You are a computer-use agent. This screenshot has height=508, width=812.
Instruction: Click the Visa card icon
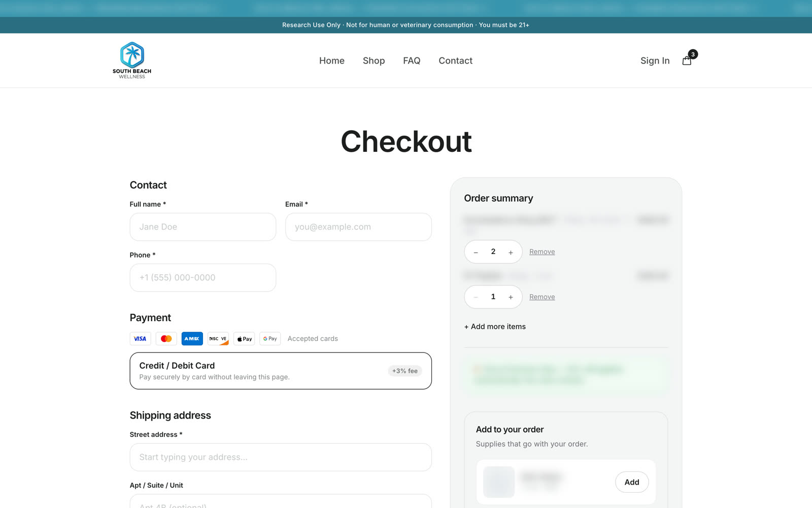point(140,339)
